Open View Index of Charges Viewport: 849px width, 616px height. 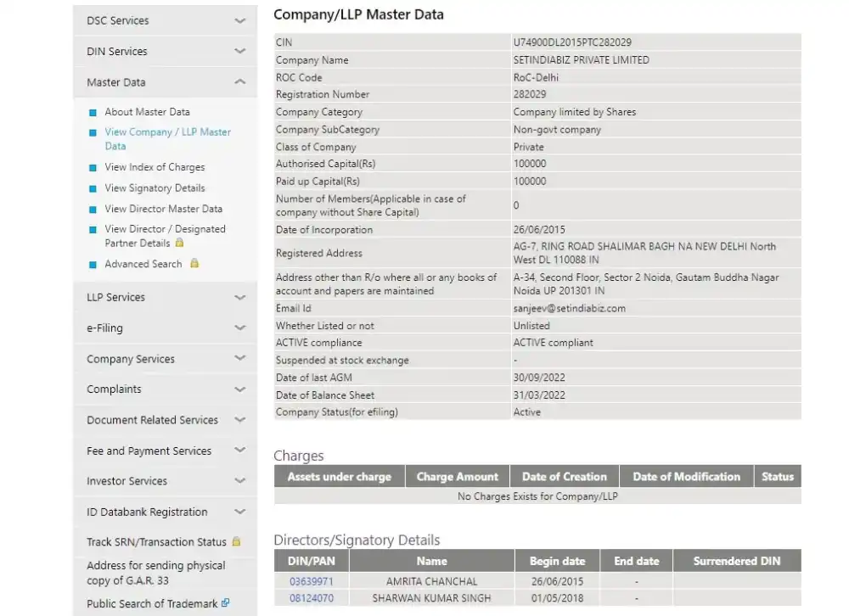[155, 167]
